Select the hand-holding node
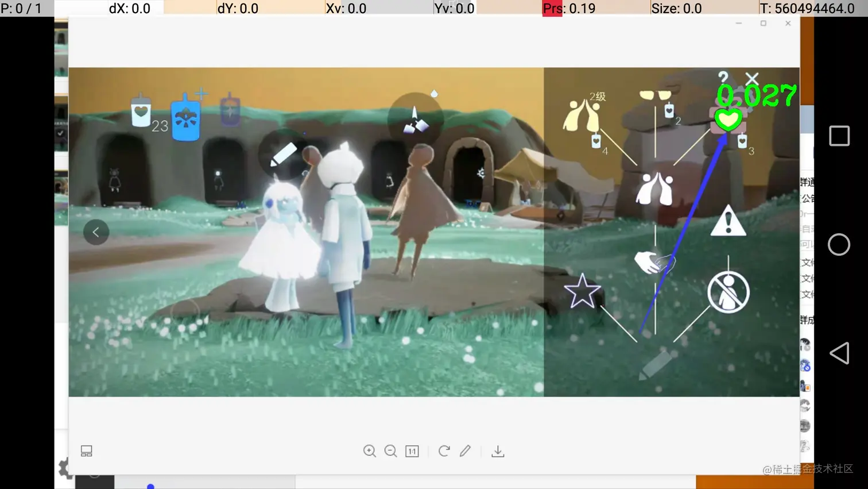The image size is (868, 489). pos(654,263)
